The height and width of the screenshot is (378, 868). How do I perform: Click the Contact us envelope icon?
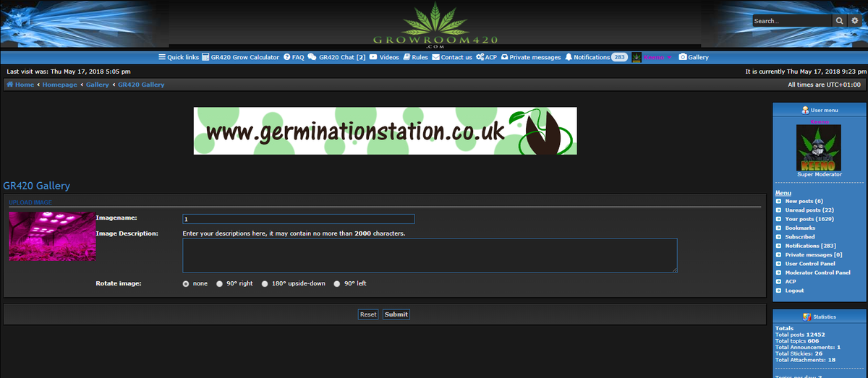tap(435, 57)
